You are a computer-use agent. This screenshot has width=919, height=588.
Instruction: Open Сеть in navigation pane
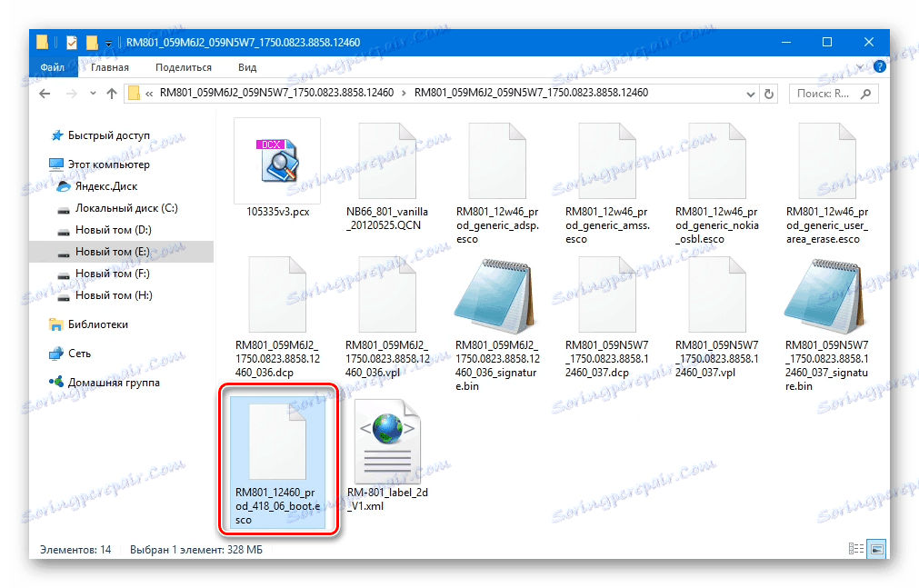pyautogui.click(x=80, y=354)
